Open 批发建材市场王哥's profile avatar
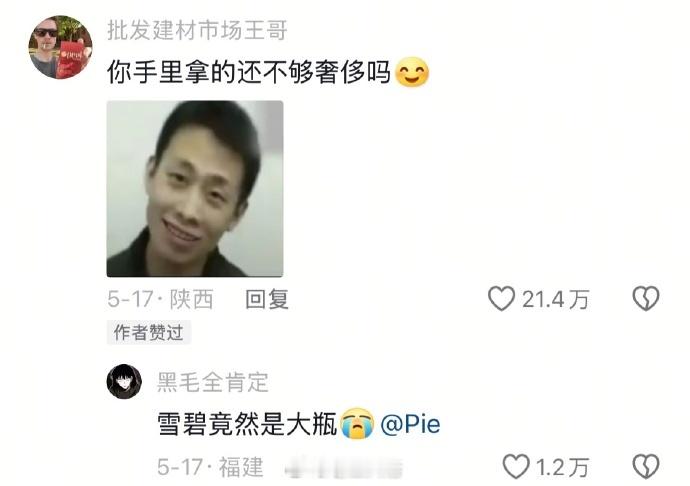Viewport: 690px width, 486px height. point(60,47)
